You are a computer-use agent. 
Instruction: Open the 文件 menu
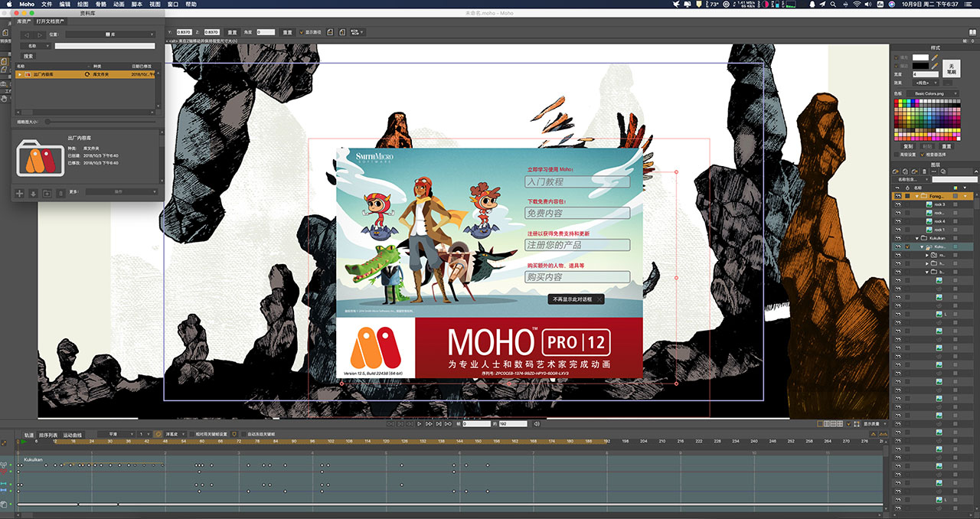click(47, 4)
